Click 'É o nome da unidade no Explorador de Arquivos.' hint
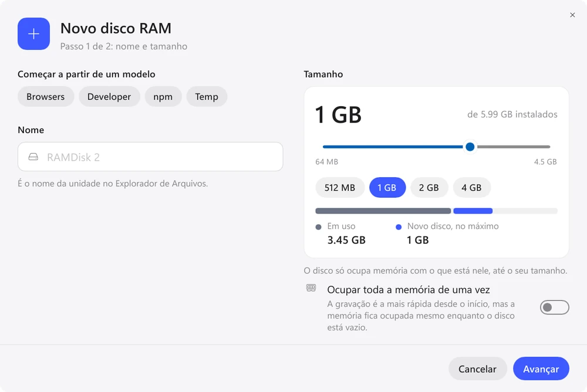 pyautogui.click(x=113, y=184)
